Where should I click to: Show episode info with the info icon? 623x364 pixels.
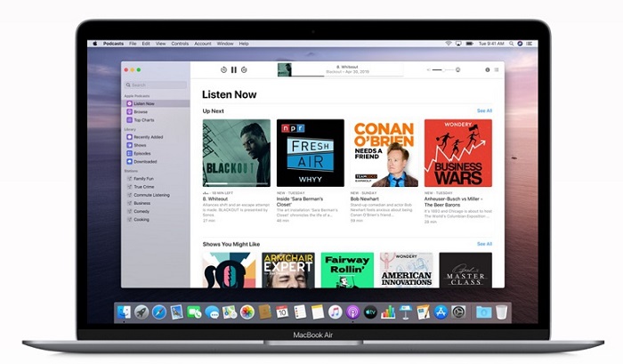[x=487, y=70]
